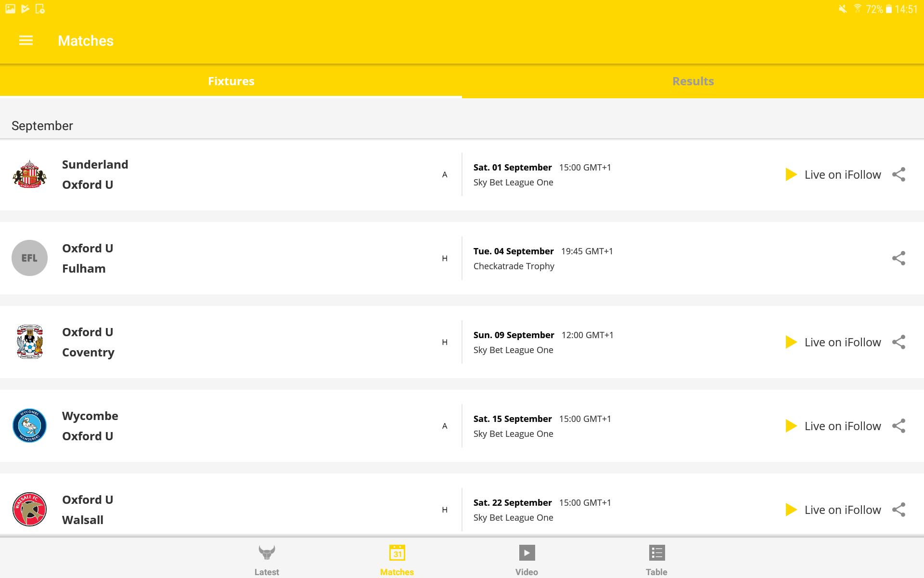Tap Live on iFollow for Wycombe match
Image resolution: width=924 pixels, height=578 pixels.
point(833,426)
